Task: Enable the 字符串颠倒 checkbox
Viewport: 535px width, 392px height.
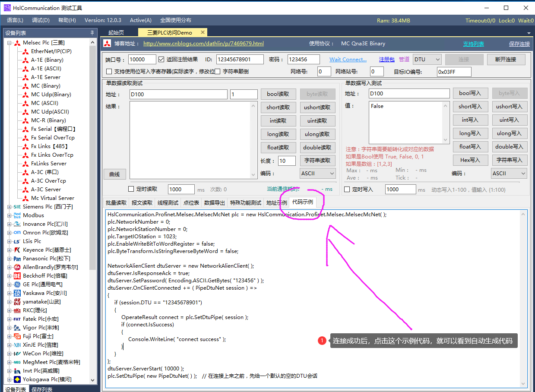Action: (218, 71)
